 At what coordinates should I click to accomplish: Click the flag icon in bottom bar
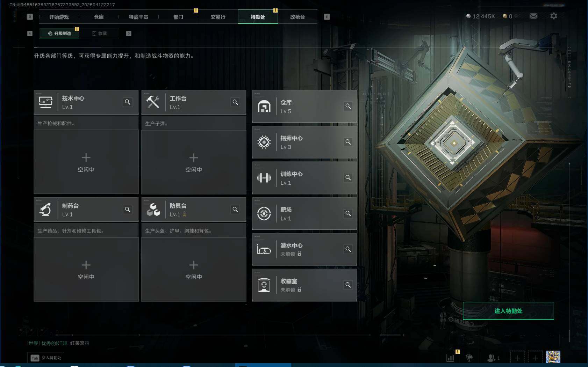point(469,358)
